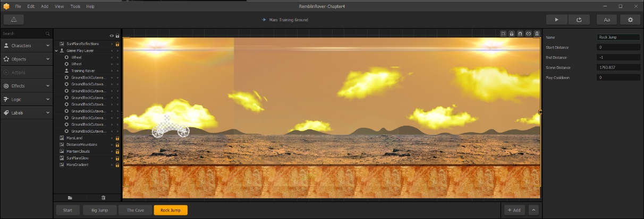Click the export/share arrow button
This screenshot has height=219, width=644.
(x=579, y=20)
